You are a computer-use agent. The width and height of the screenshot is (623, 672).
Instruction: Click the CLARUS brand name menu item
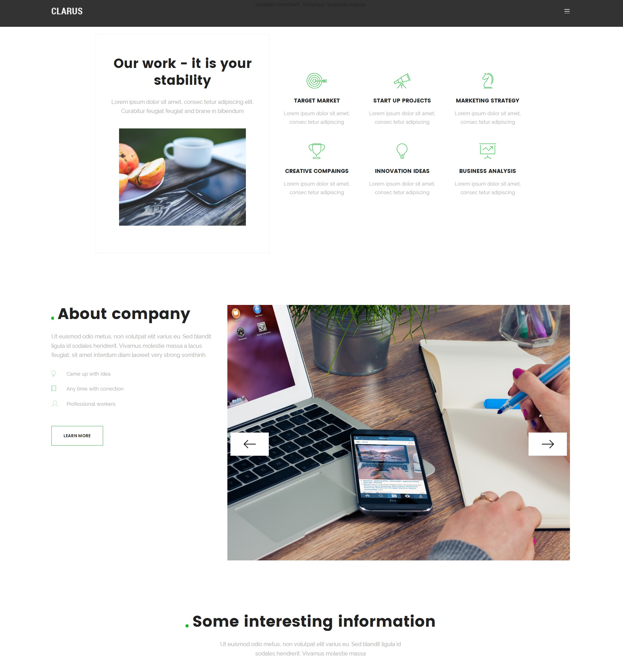coord(66,10)
